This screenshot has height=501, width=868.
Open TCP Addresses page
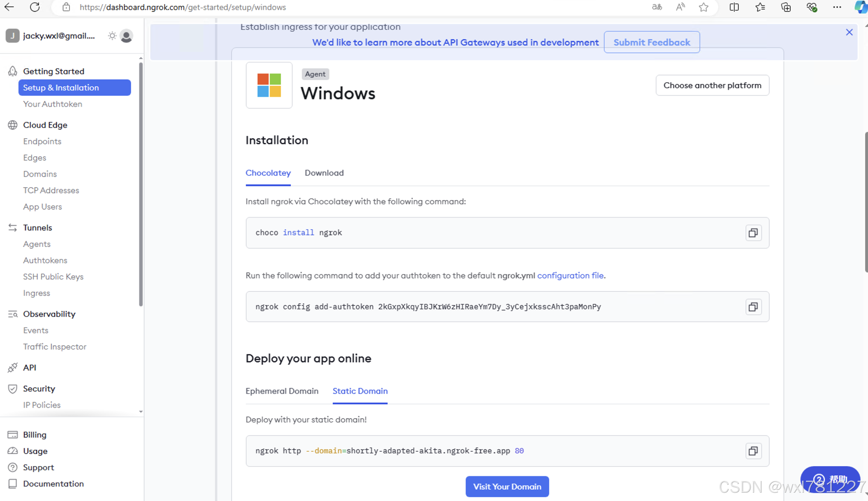tap(51, 190)
